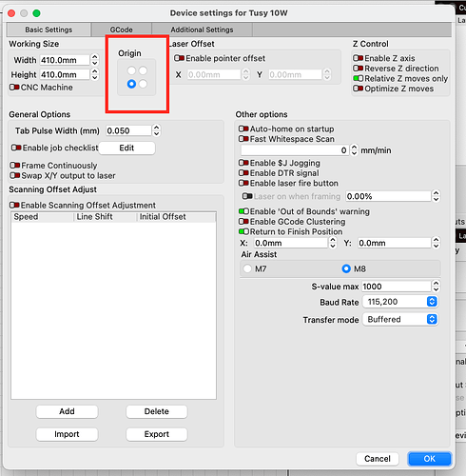Select the M8 Air Assist option

click(346, 268)
